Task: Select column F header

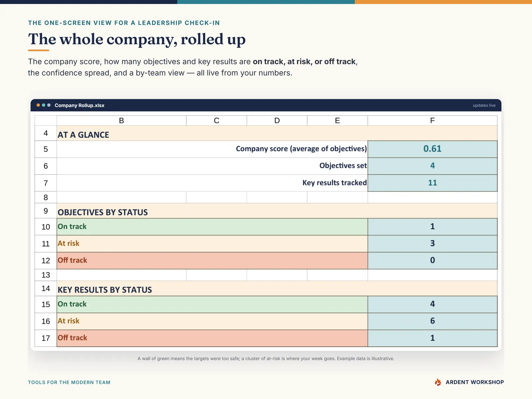Action: click(433, 120)
